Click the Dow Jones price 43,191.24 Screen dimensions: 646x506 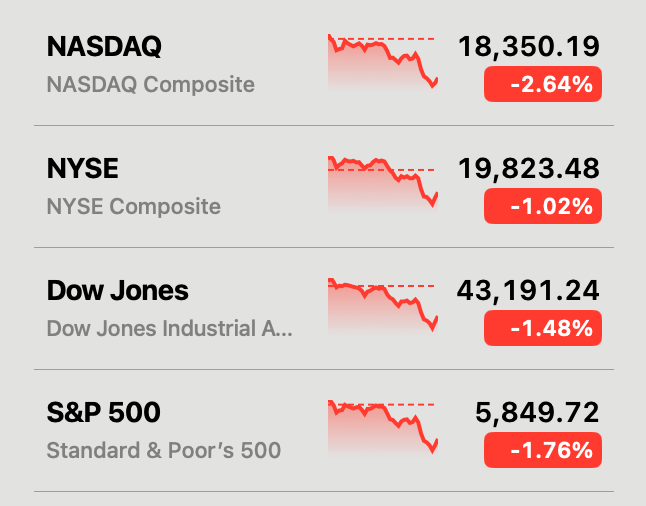(x=528, y=291)
